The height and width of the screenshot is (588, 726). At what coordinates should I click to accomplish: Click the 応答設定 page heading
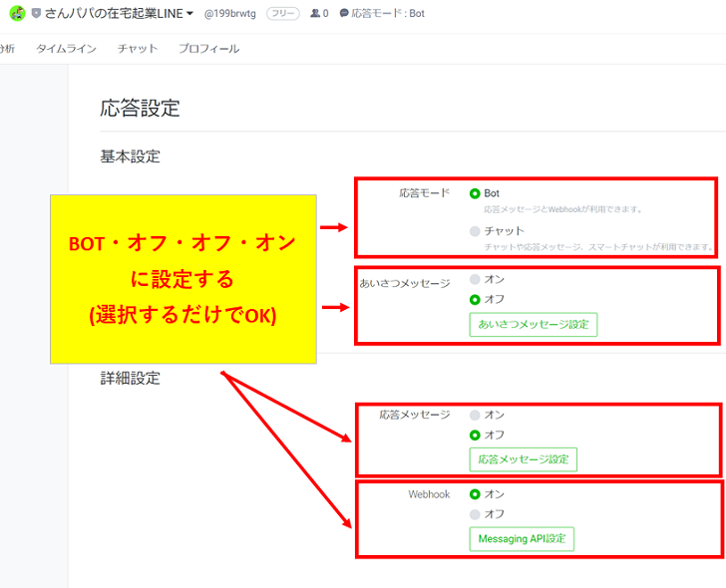coord(140,109)
